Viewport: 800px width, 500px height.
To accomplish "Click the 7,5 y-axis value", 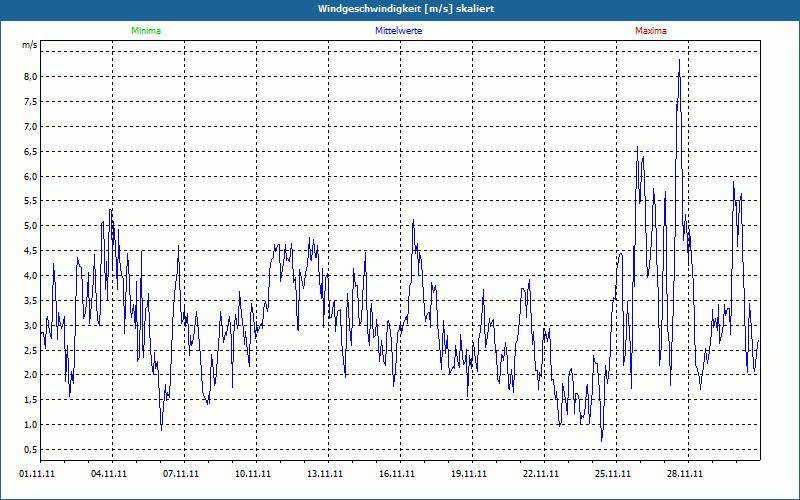I will (x=31, y=102).
